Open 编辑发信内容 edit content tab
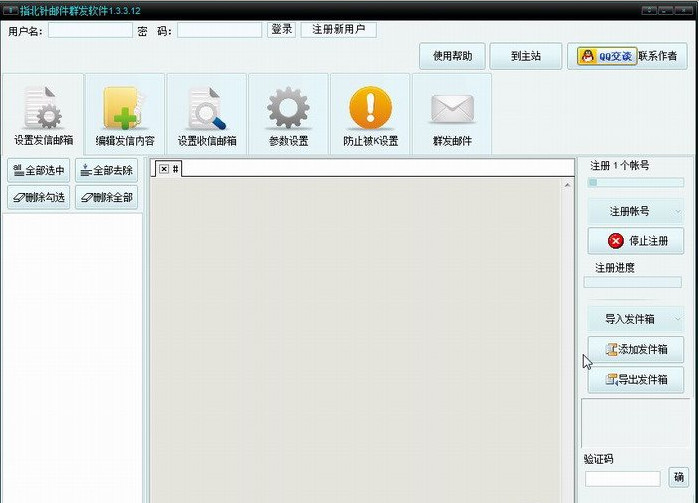 point(125,115)
